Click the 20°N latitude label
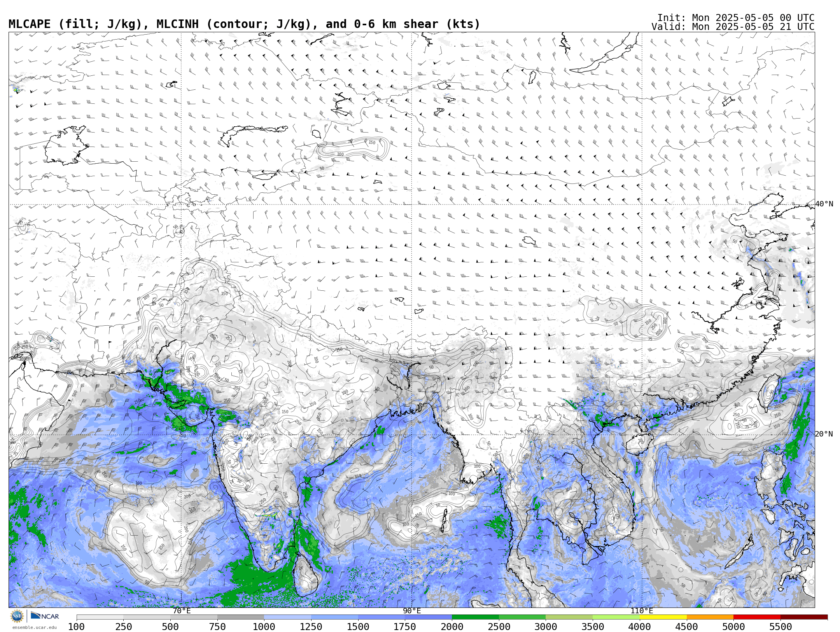The height and width of the screenshot is (632, 840). (824, 434)
